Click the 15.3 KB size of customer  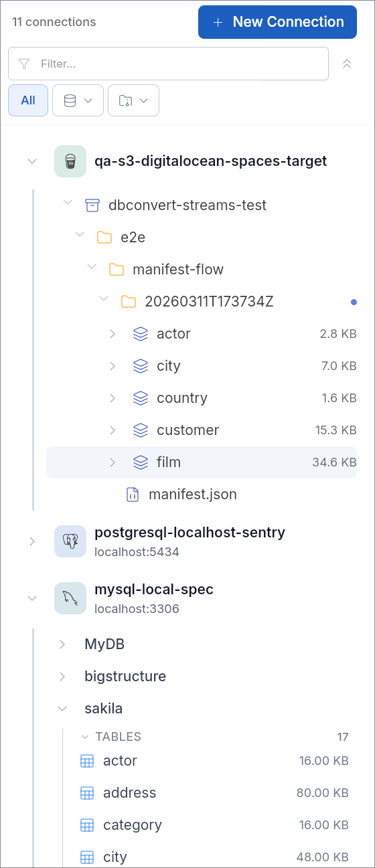[x=335, y=430]
